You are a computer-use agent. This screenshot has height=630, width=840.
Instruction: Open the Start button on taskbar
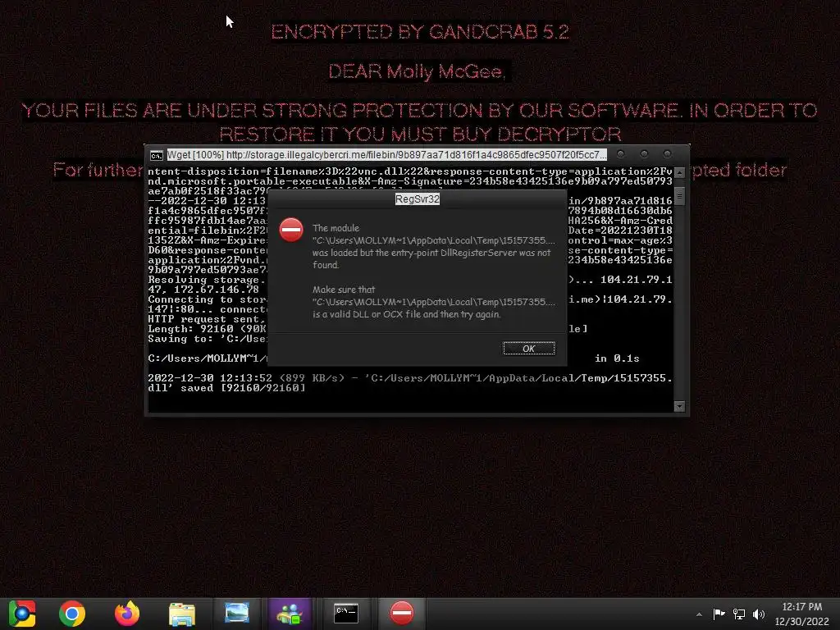tap(22, 614)
